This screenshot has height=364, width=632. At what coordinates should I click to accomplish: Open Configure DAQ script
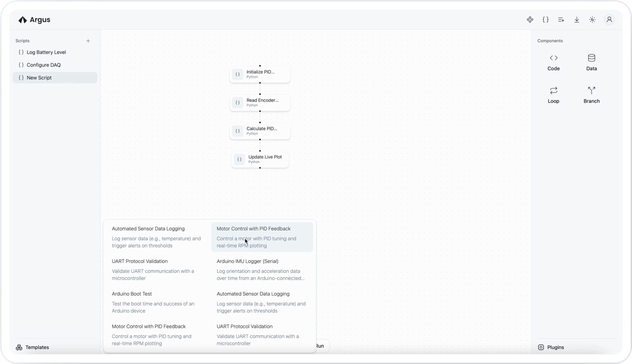[x=44, y=65]
